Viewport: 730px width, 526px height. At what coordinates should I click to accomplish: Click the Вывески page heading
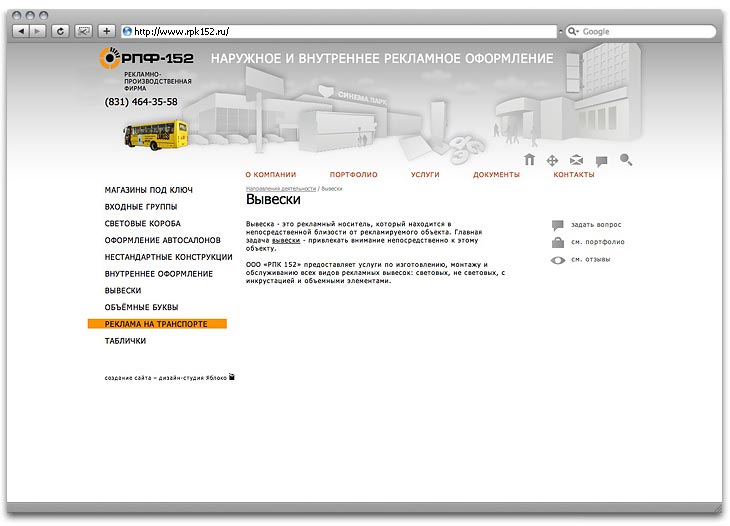click(x=273, y=199)
